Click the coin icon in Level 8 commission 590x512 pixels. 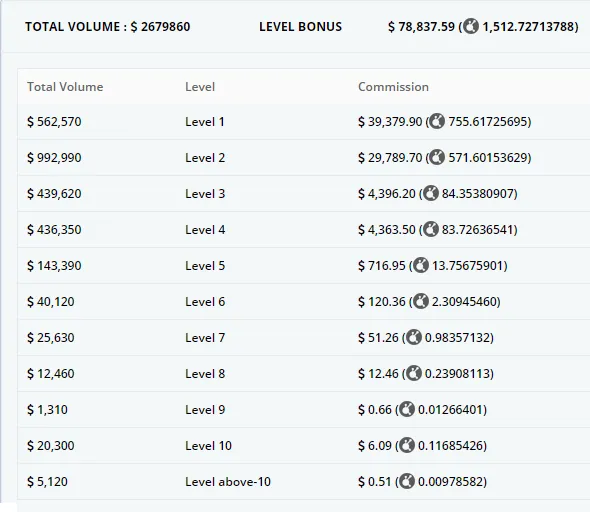pyautogui.click(x=414, y=374)
